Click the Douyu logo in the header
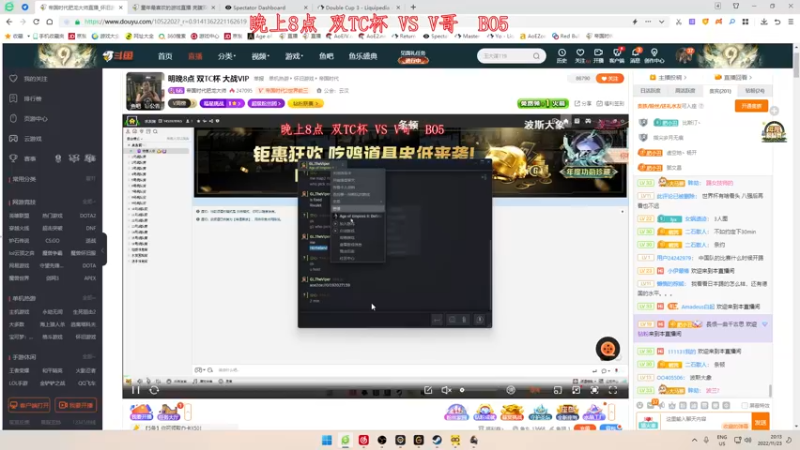This screenshot has width=800, height=450. point(118,56)
